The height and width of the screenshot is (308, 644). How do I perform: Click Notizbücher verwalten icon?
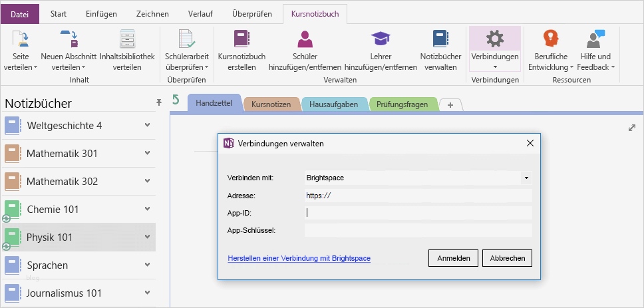(x=440, y=39)
